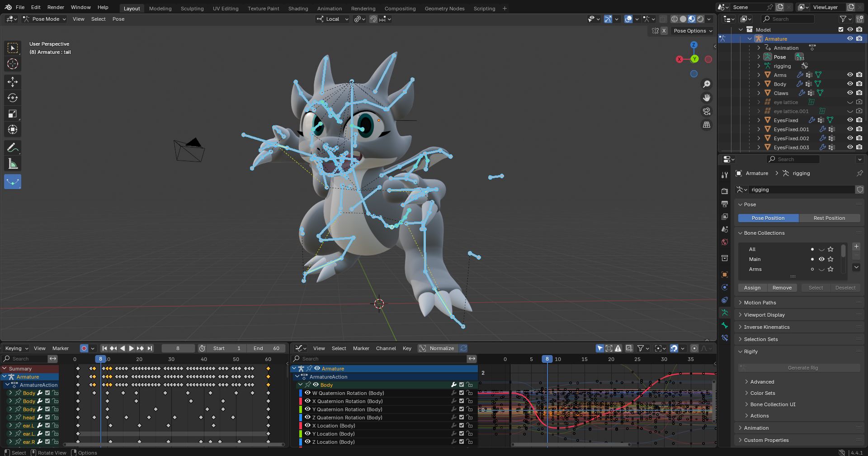Expand the Motion Paths panel
Viewport: 868px width, 456px height.
[x=759, y=303]
